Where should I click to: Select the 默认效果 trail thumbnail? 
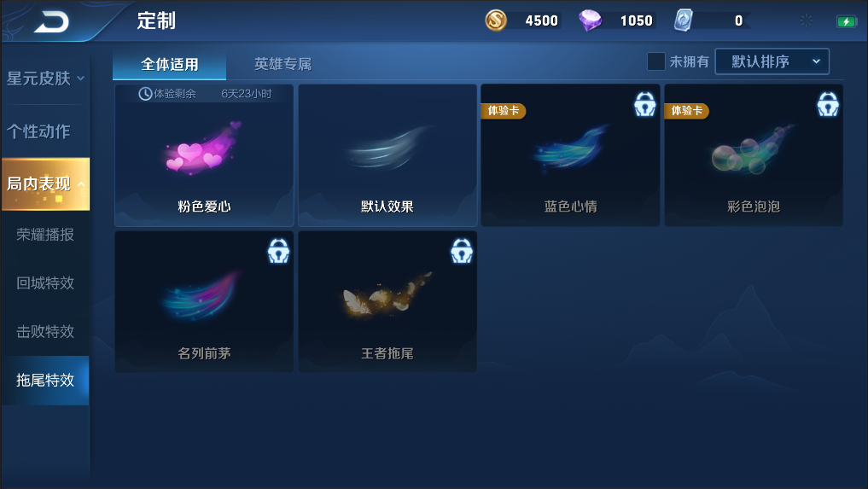(387, 155)
